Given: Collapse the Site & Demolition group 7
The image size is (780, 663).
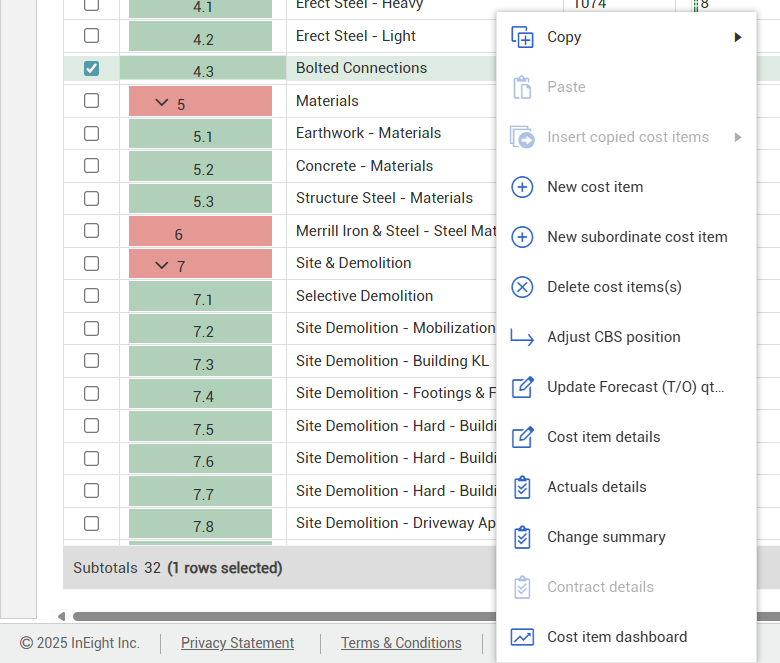Looking at the screenshot, I should 162,265.
